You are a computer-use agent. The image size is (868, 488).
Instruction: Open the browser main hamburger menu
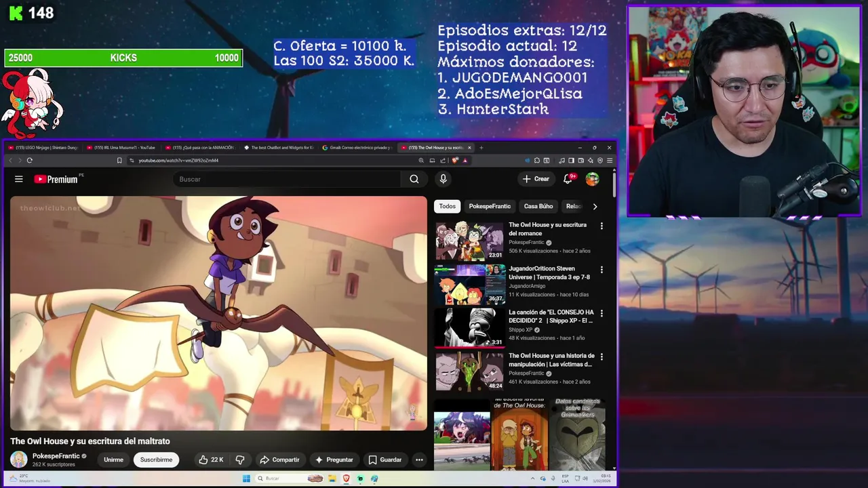[610, 161]
